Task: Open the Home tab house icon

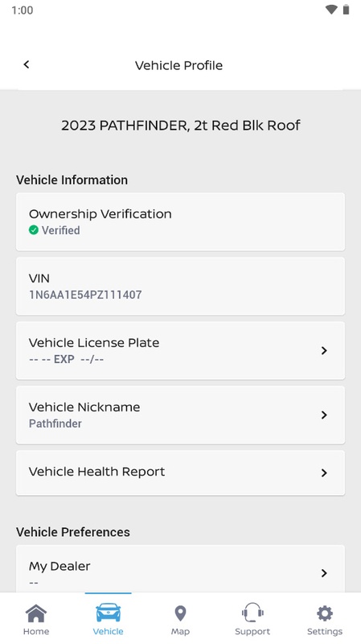Action: [x=36, y=613]
